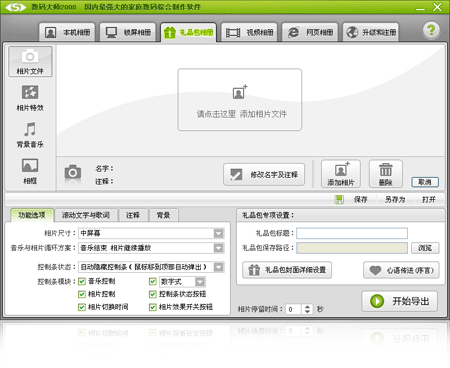Click the heart icon on the 心语传送 button

click(375, 270)
